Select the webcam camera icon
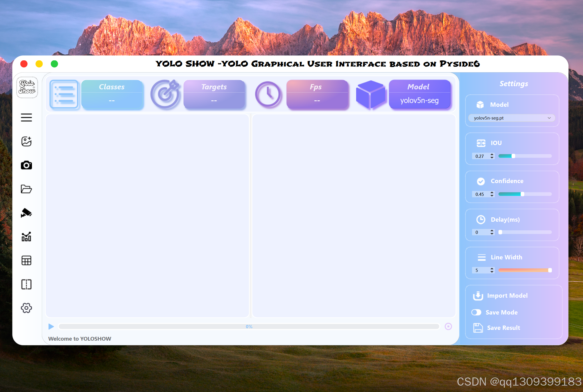Image resolution: width=583 pixels, height=392 pixels. (x=26, y=165)
